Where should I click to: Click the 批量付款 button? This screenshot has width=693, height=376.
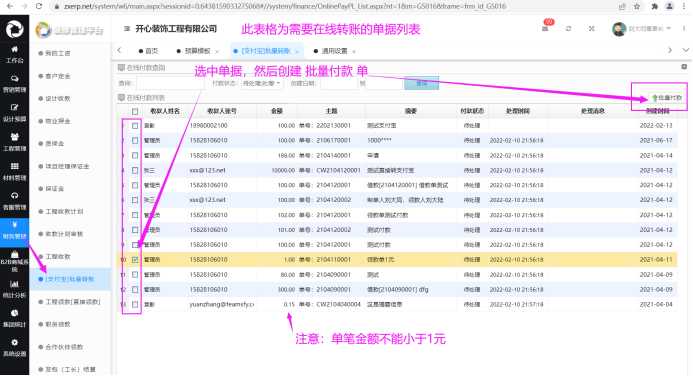(x=667, y=98)
